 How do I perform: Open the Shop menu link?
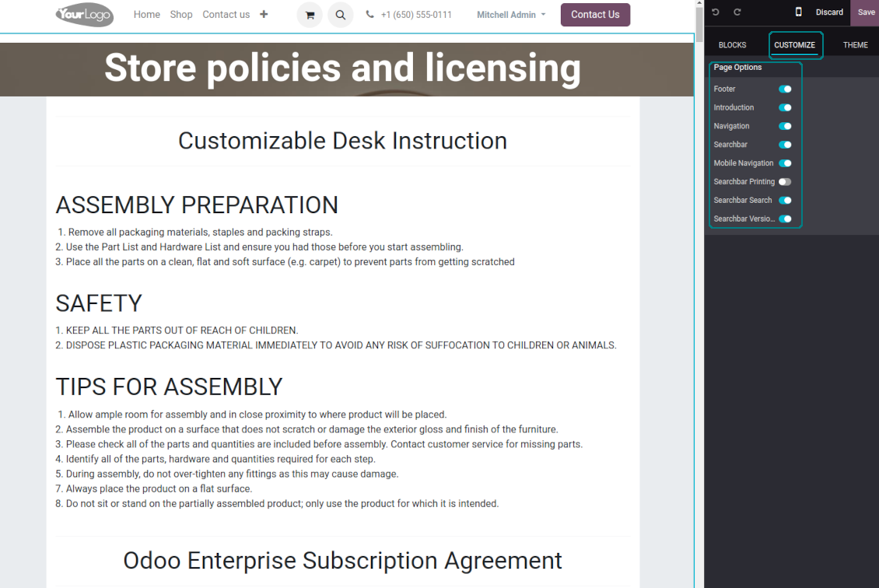(x=181, y=15)
